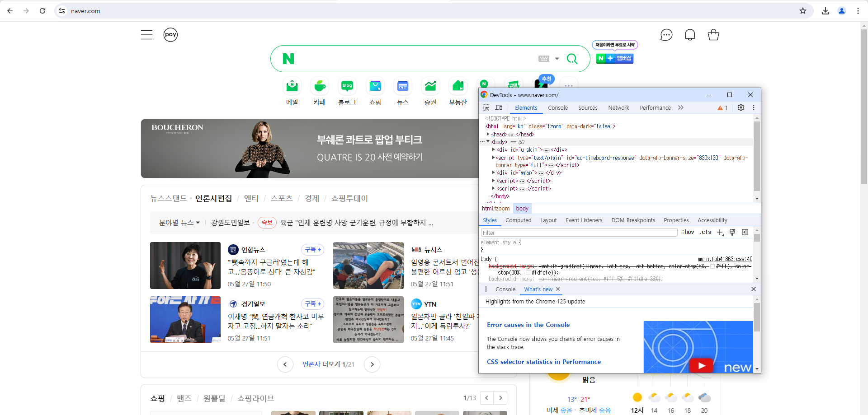Screen dimensions: 868x415
Task: Toggle the rendering emulations paintbrush icon
Action: coord(732,232)
